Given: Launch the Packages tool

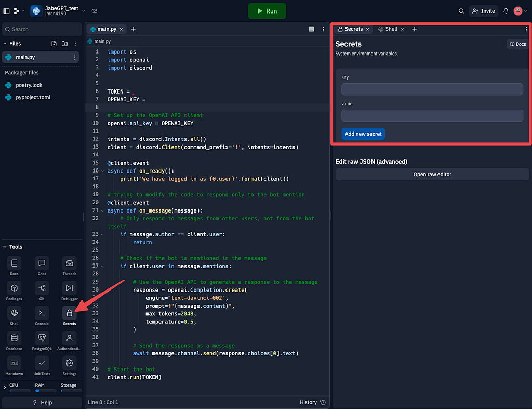Looking at the screenshot, I should pos(14,288).
